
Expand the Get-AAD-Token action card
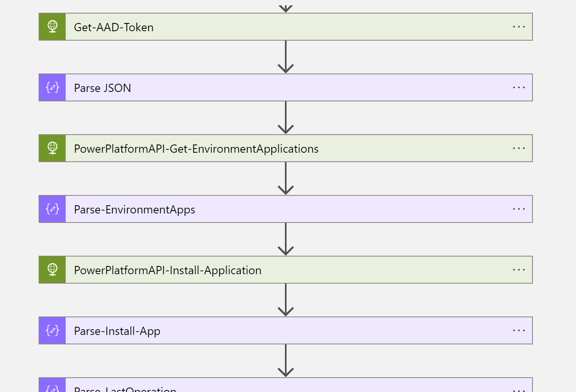(246, 26)
